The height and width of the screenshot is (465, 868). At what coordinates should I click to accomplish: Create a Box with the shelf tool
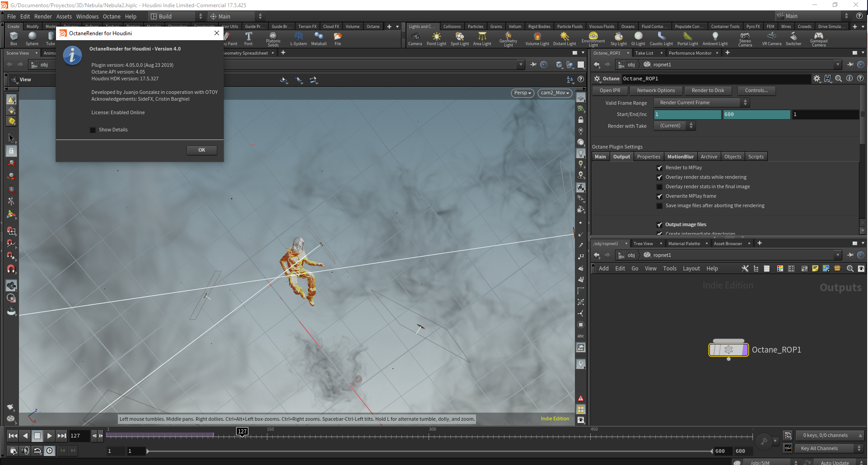coord(14,38)
